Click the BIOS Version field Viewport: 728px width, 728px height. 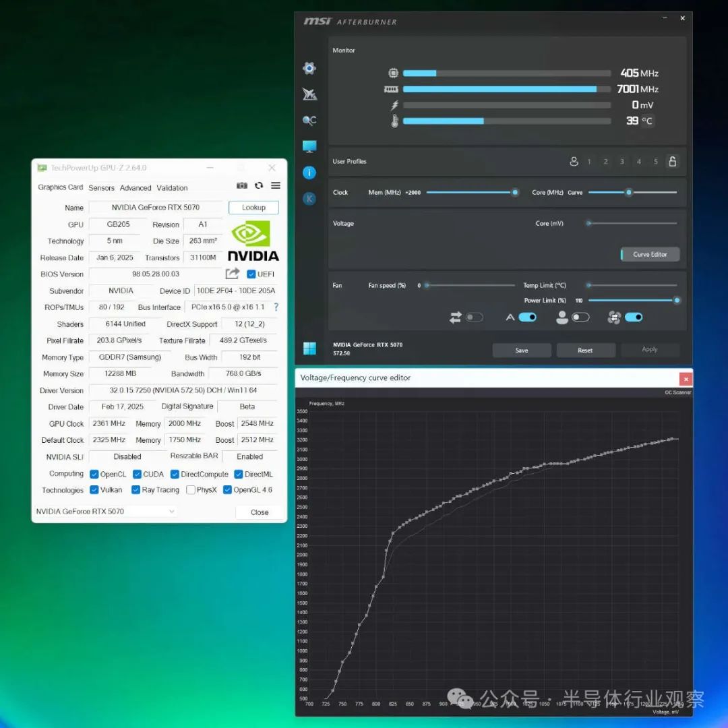coord(156,274)
